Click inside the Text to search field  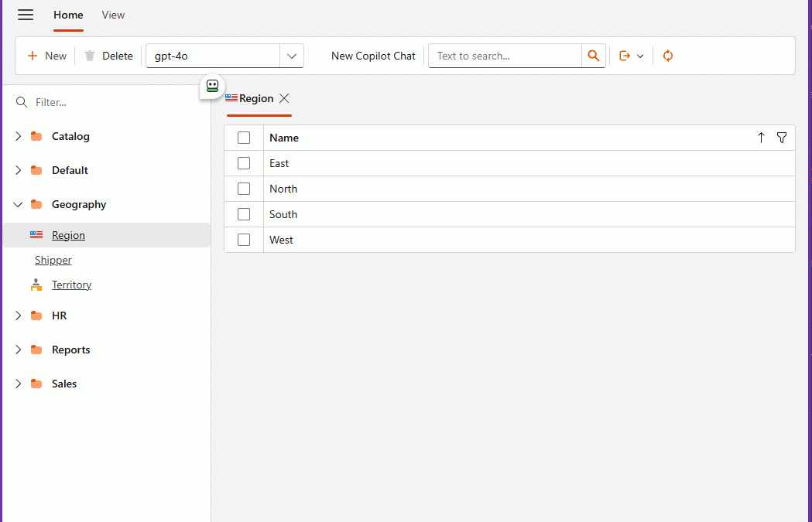pyautogui.click(x=503, y=56)
